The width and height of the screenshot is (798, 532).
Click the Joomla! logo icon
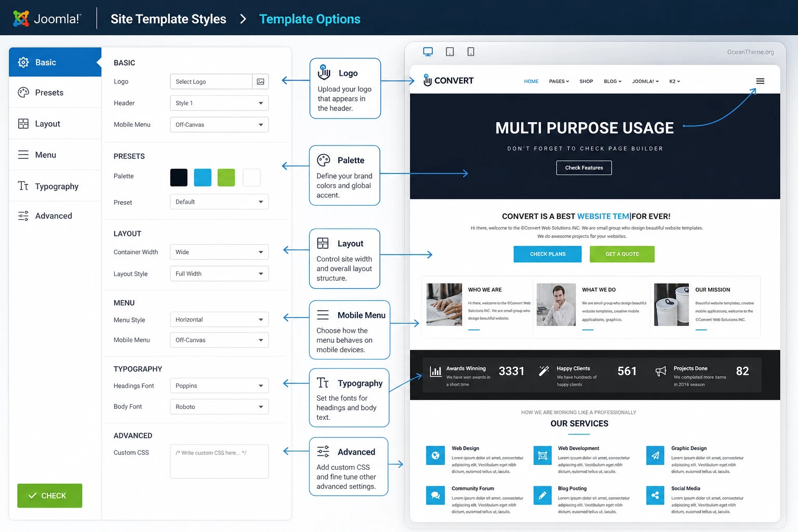click(x=21, y=18)
